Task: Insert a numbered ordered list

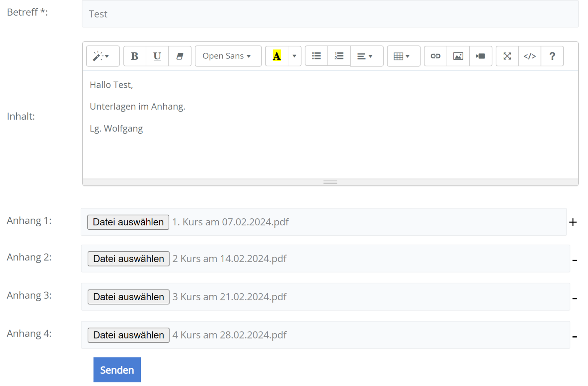Action: pyautogui.click(x=339, y=56)
